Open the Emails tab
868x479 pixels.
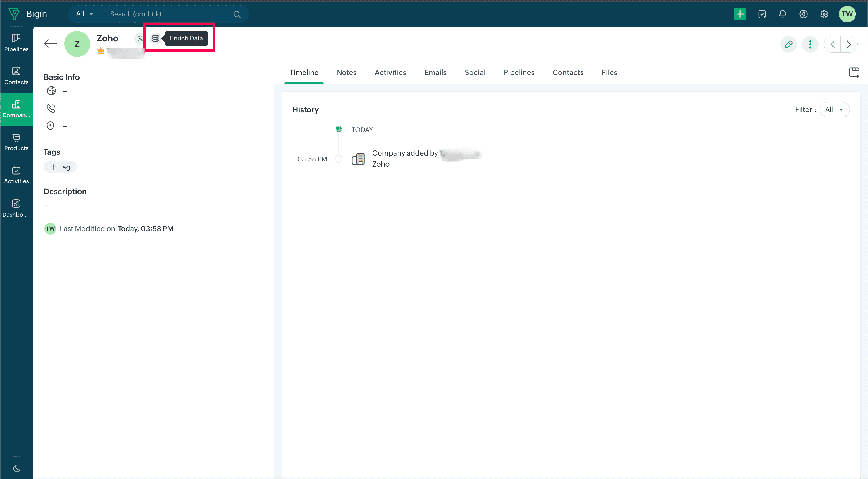pos(435,72)
